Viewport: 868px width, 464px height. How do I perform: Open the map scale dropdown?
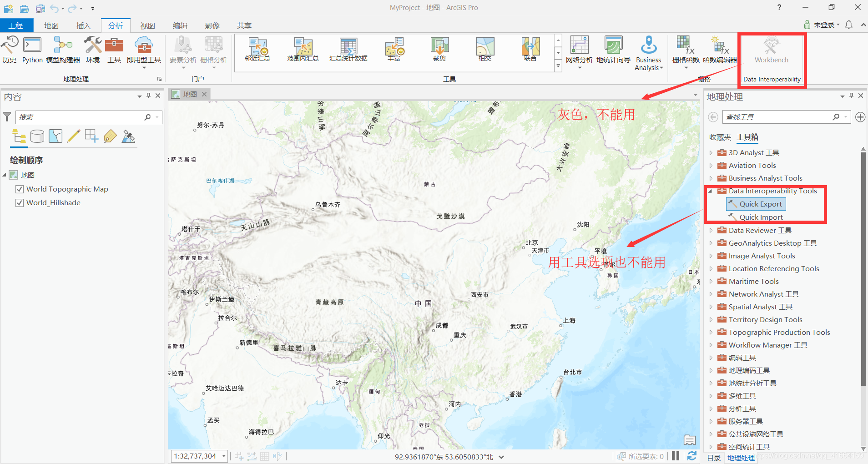223,456
